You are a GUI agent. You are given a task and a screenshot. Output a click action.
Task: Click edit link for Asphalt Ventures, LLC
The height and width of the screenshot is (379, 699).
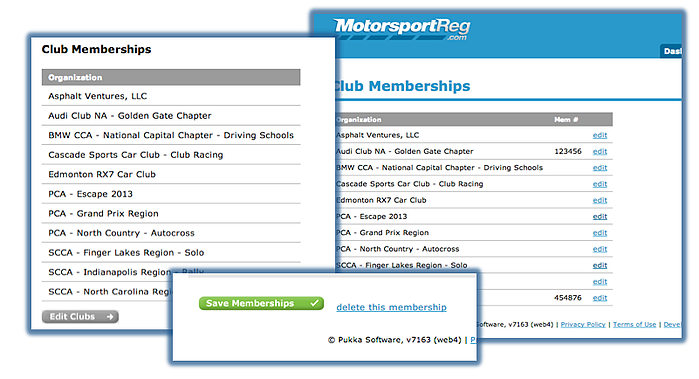pos(600,135)
